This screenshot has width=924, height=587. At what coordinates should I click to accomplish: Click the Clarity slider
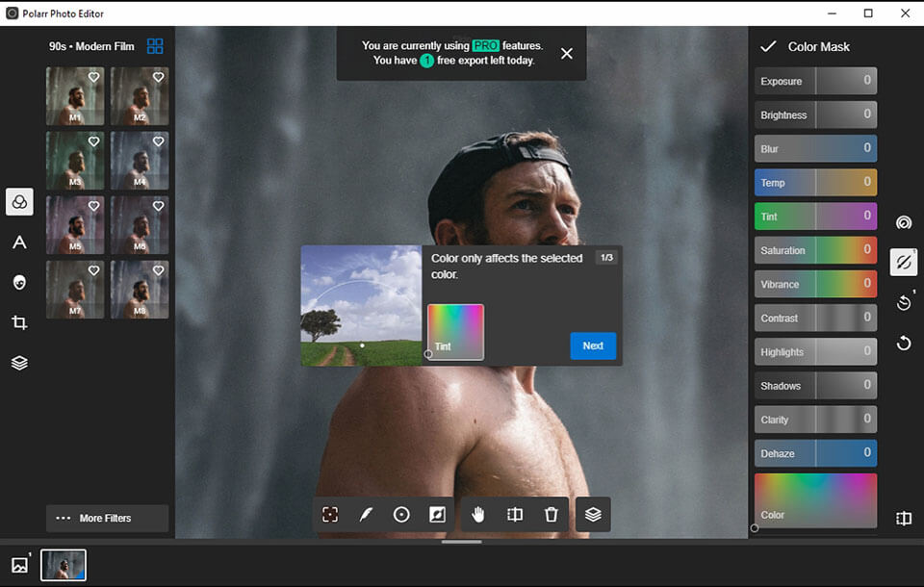click(x=815, y=420)
